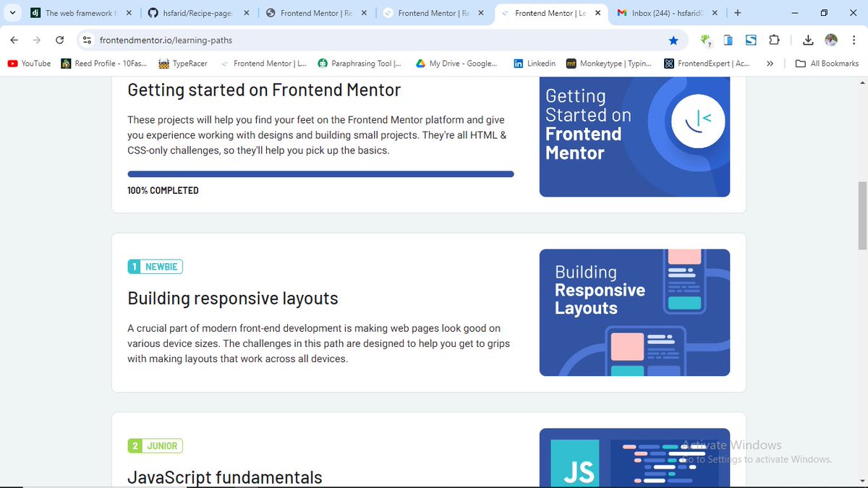Open the Linkedin bookmark

coord(535,64)
